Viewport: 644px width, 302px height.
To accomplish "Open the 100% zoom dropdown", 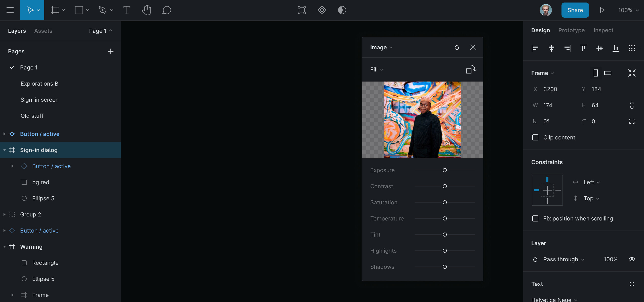I will tap(629, 10).
